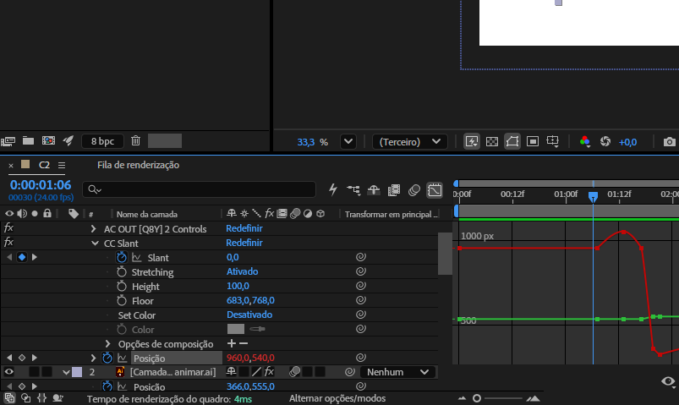Image resolution: width=679 pixels, height=405 pixels.
Task: Open the Nenhum parent dropdown
Action: 398,372
